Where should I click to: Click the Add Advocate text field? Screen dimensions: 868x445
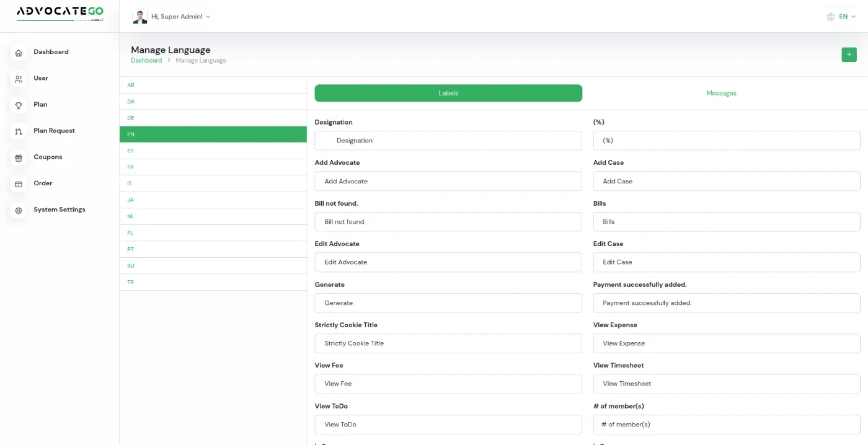coord(448,181)
